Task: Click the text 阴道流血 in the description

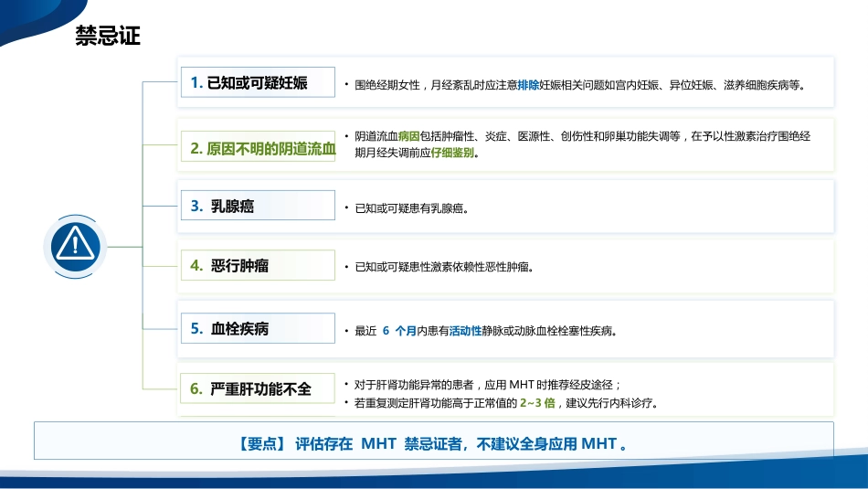Action: pos(376,136)
